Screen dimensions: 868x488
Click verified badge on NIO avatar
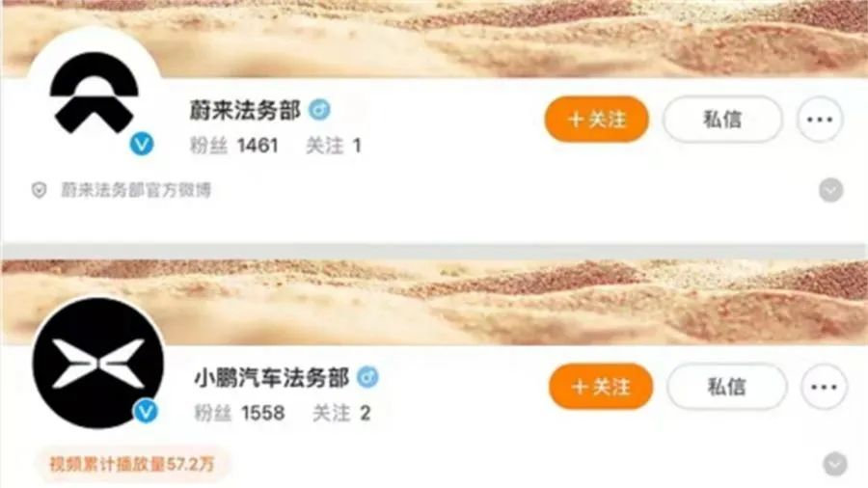142,144
